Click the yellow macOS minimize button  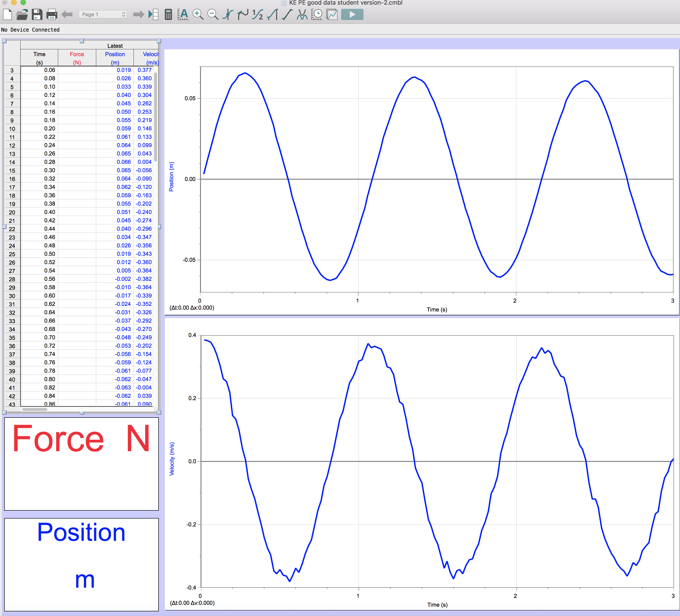pyautogui.click(x=14, y=2)
